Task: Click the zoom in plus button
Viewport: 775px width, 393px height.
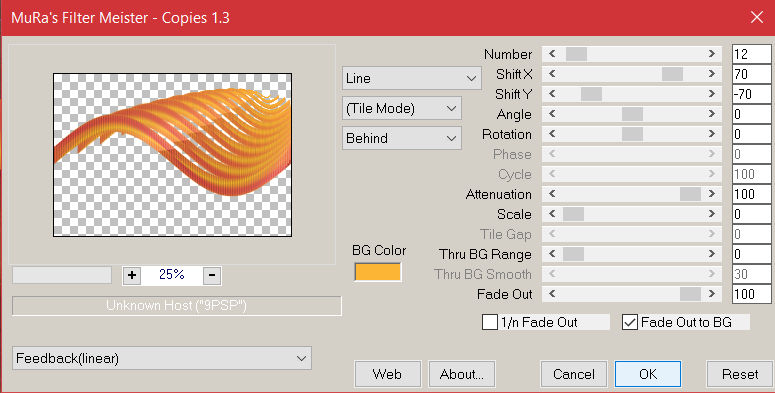Action: click(x=132, y=275)
